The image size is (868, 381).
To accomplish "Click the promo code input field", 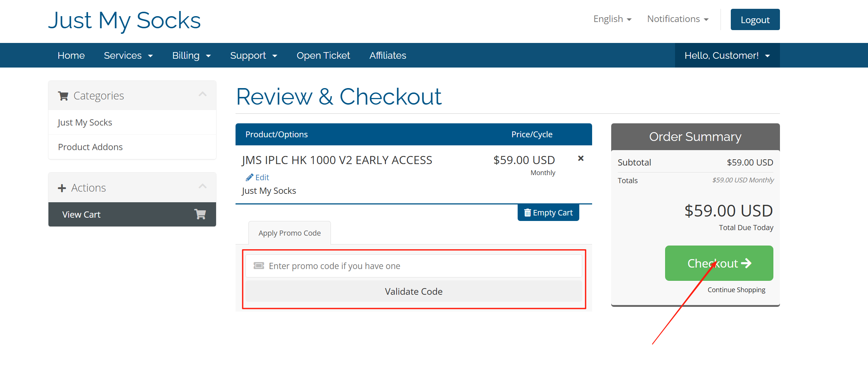I will (x=414, y=266).
